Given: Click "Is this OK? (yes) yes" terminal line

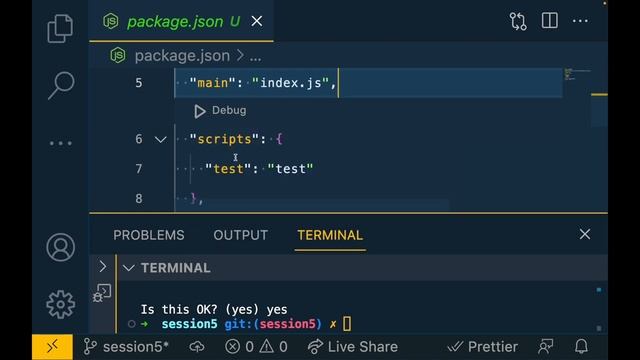Looking at the screenshot, I should (x=214, y=310).
